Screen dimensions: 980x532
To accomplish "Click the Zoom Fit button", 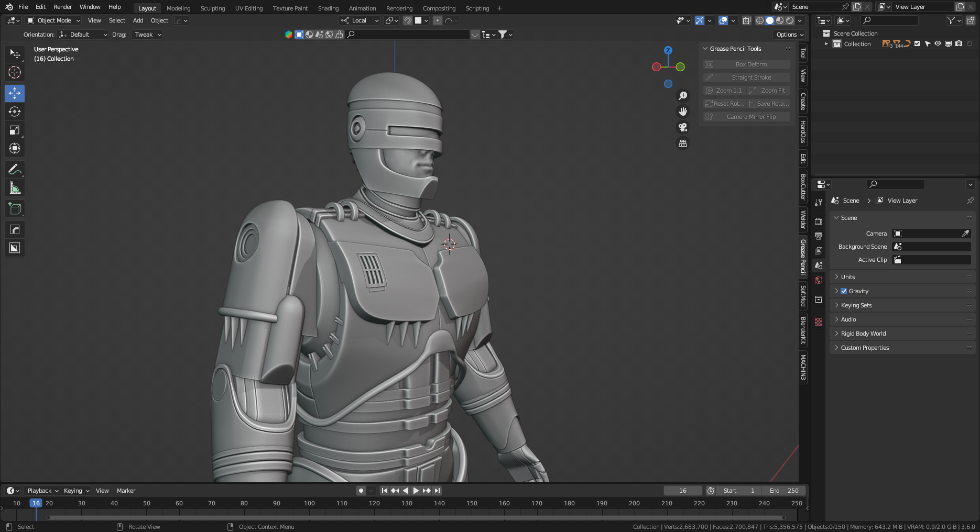I will pos(769,91).
